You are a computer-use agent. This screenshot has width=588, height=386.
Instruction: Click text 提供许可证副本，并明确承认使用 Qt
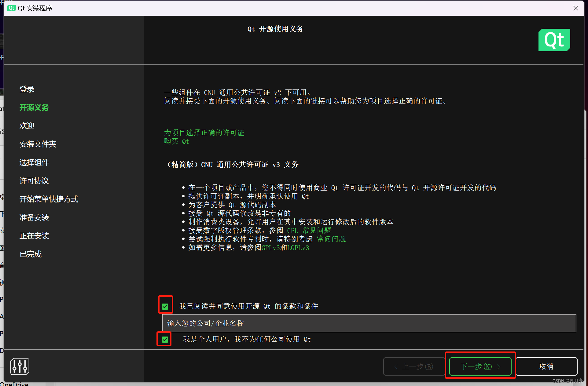(249, 196)
